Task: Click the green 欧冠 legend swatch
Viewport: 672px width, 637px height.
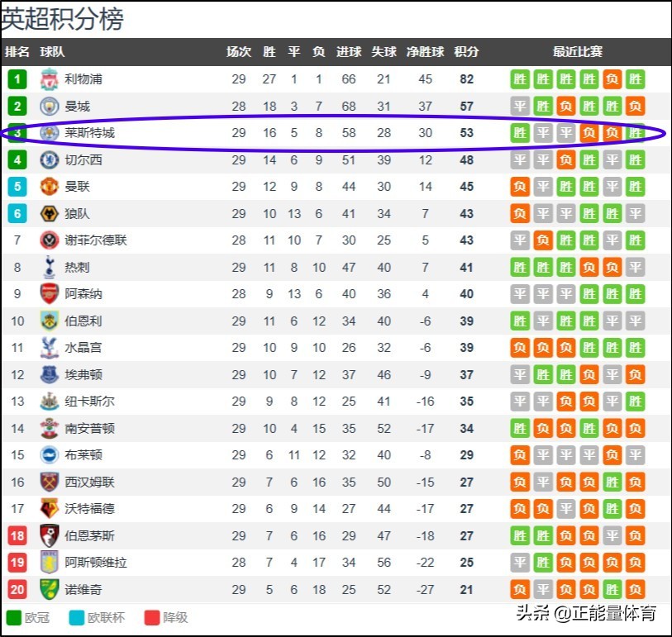Action: [14, 617]
